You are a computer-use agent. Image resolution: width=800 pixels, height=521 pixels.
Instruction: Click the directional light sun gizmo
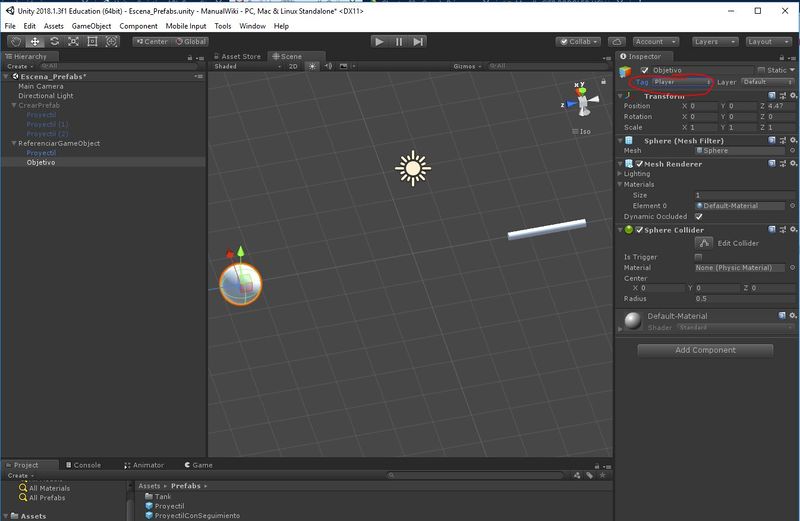[413, 168]
